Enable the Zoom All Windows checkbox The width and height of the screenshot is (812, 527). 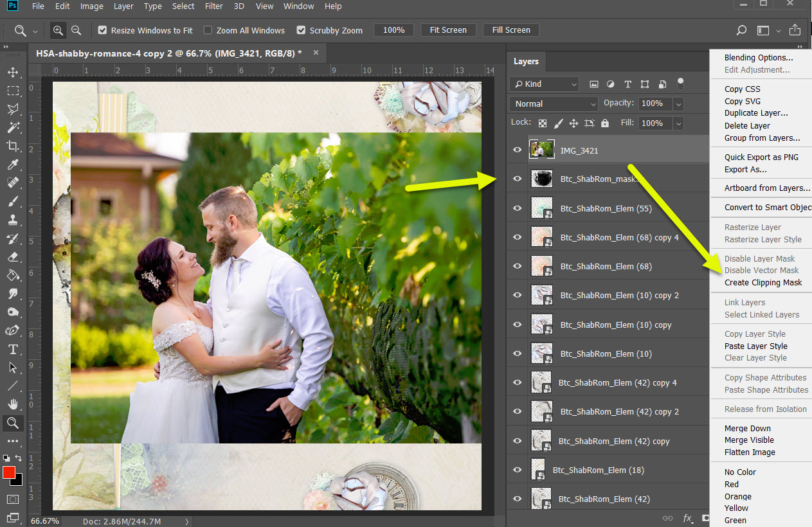click(x=208, y=30)
